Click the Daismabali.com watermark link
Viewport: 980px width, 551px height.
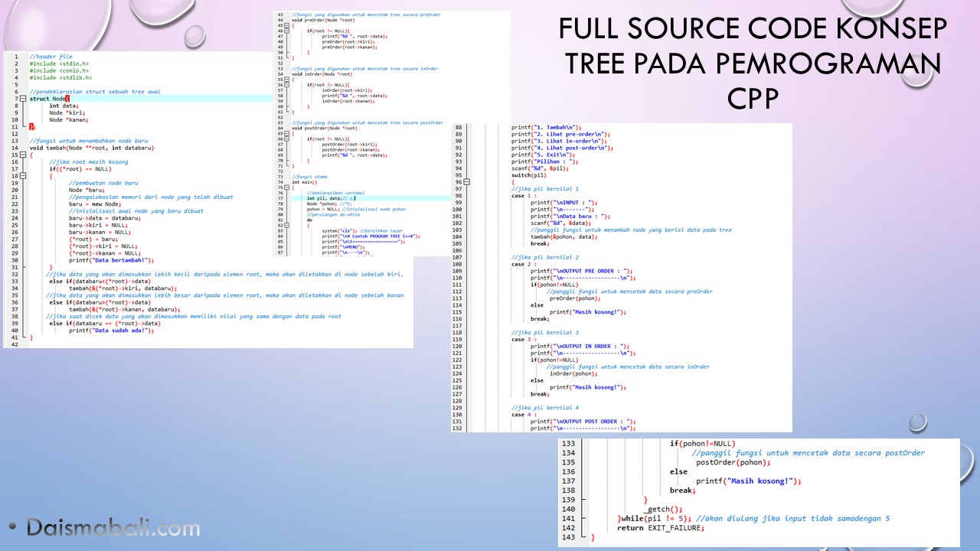click(x=113, y=527)
